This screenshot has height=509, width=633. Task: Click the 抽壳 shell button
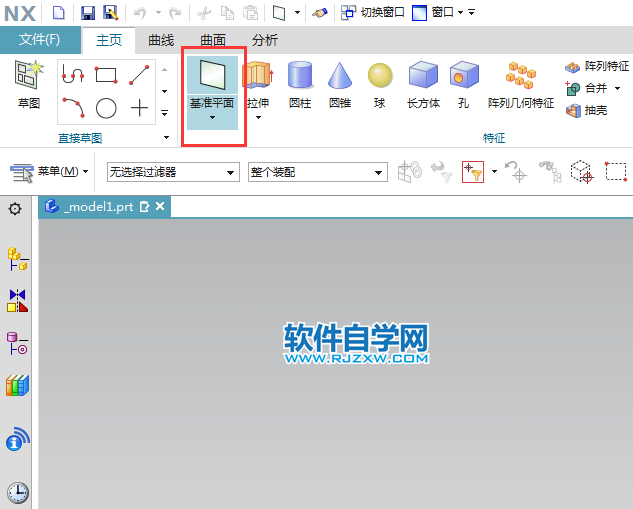pos(587,110)
